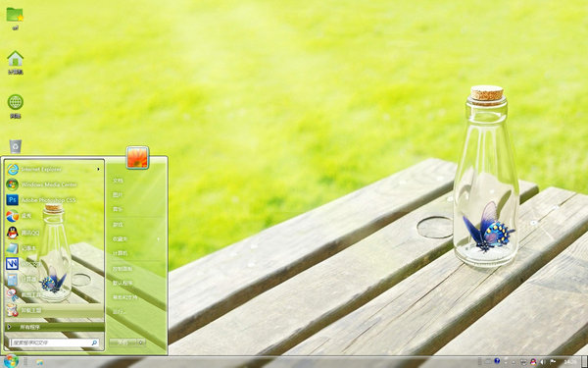The width and height of the screenshot is (588, 368).
Task: Expand All Programs (所有程序) list
Action: [x=54, y=327]
